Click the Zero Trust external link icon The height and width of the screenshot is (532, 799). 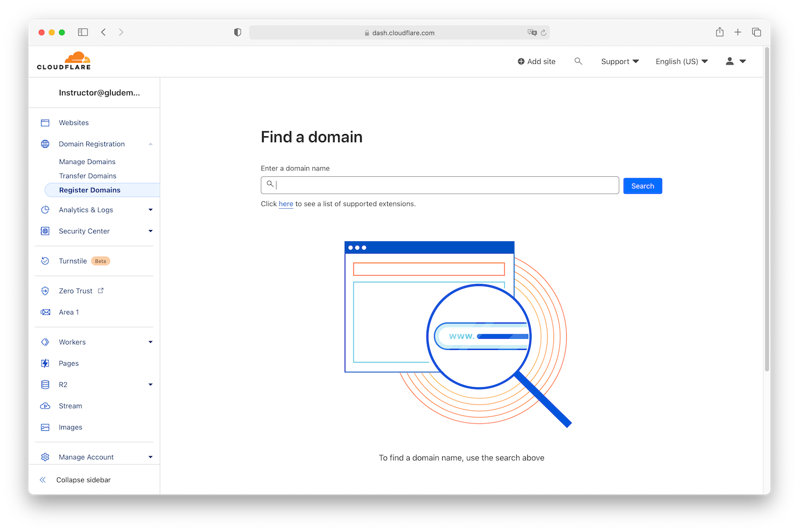pyautogui.click(x=101, y=291)
